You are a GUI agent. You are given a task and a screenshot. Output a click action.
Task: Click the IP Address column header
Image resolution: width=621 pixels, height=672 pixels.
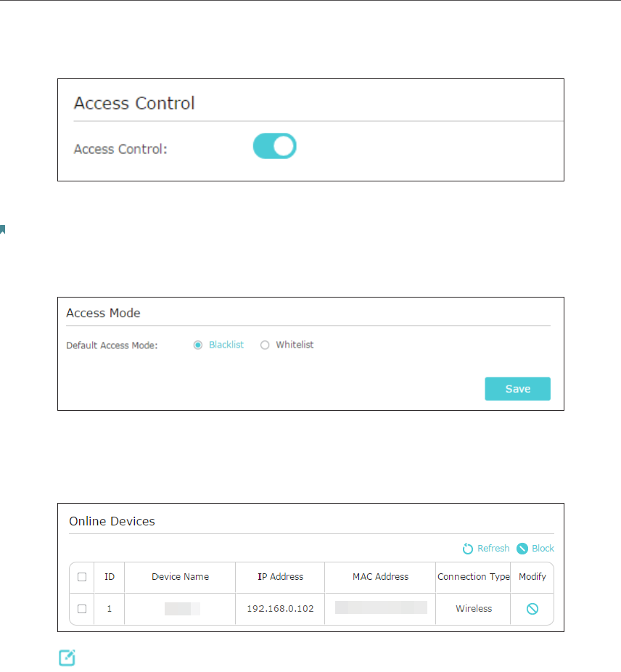pos(280,577)
